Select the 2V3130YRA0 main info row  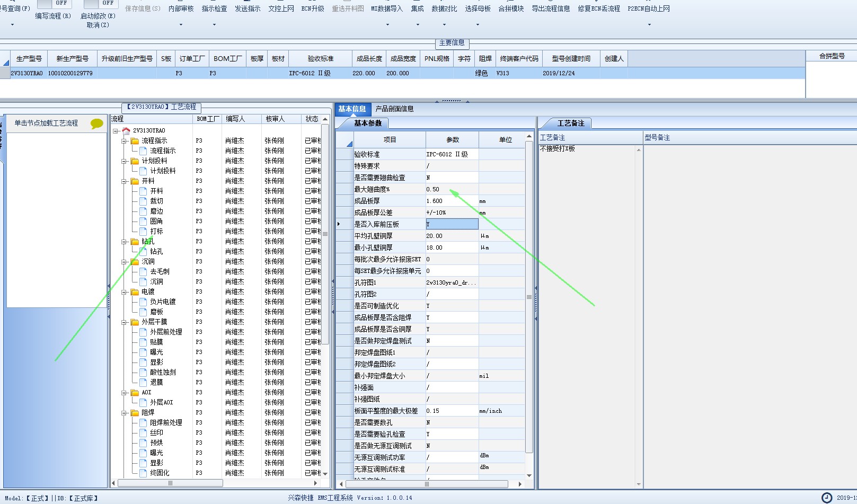tap(403, 73)
